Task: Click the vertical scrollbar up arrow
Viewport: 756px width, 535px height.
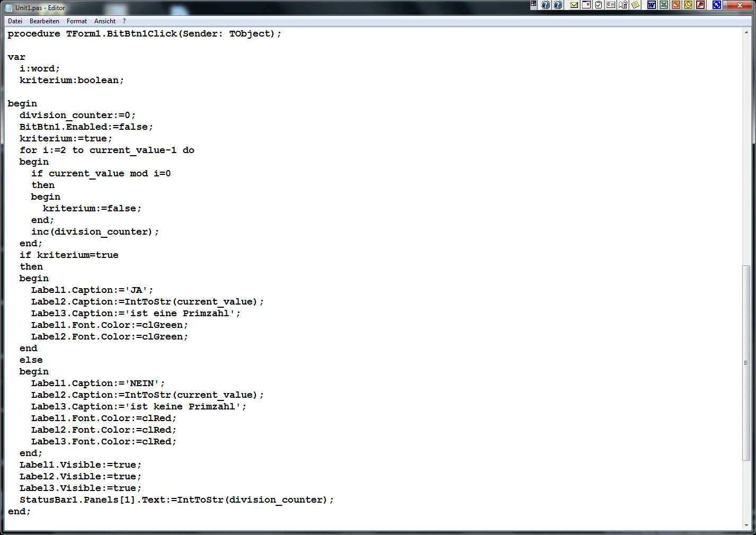Action: [746, 33]
